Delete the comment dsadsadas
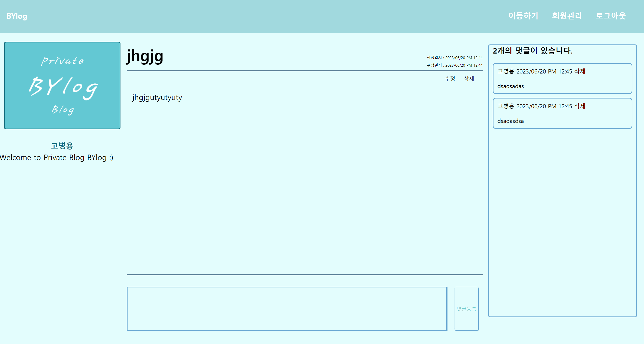The height and width of the screenshot is (344, 644). 580,71
